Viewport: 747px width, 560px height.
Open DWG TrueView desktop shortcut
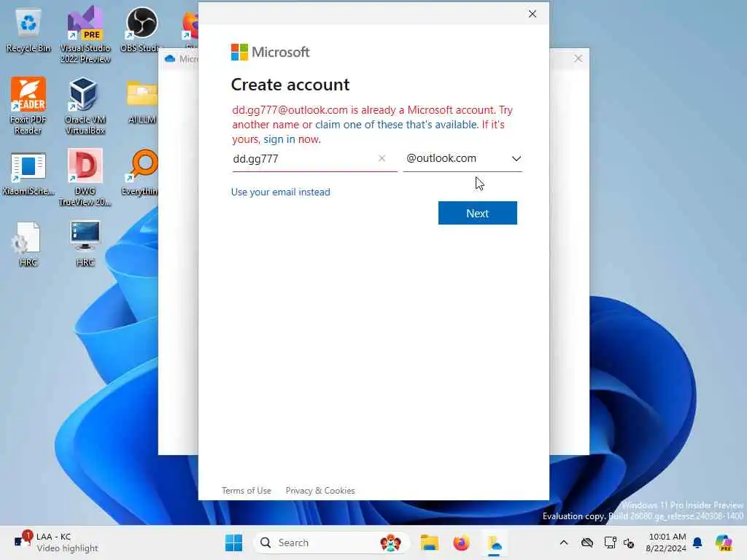click(85, 177)
